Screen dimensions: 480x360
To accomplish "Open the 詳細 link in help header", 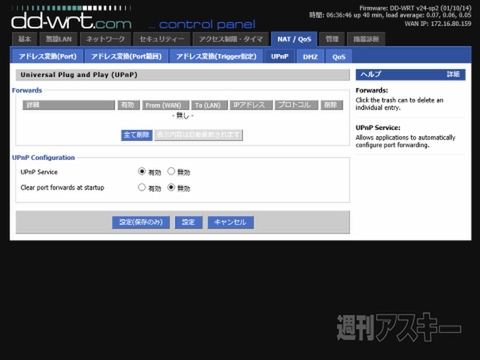I will point(453,74).
